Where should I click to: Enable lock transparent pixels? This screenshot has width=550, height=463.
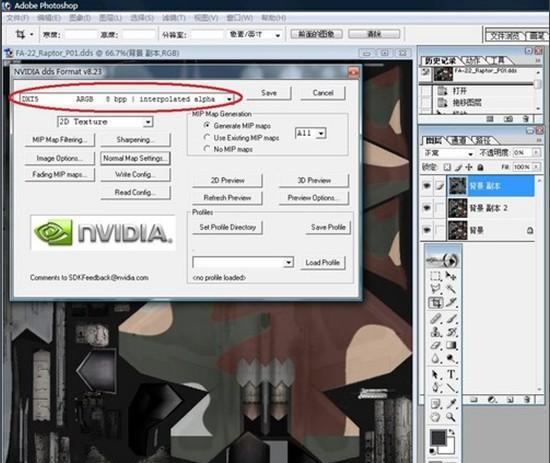click(x=447, y=167)
